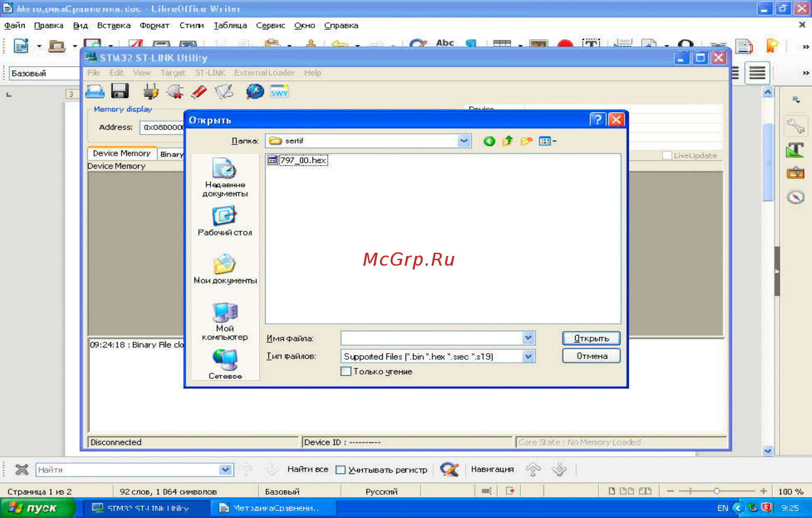The image size is (812, 518).
Task: Switch to Device Memory tab
Action: [x=122, y=153]
